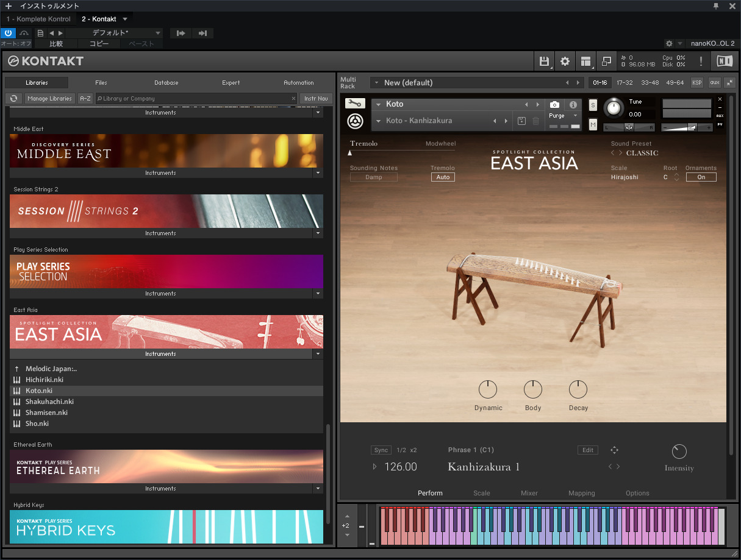Screen dimensions: 741x560
Task: Click the Dynamic knob
Action: pyautogui.click(x=488, y=389)
